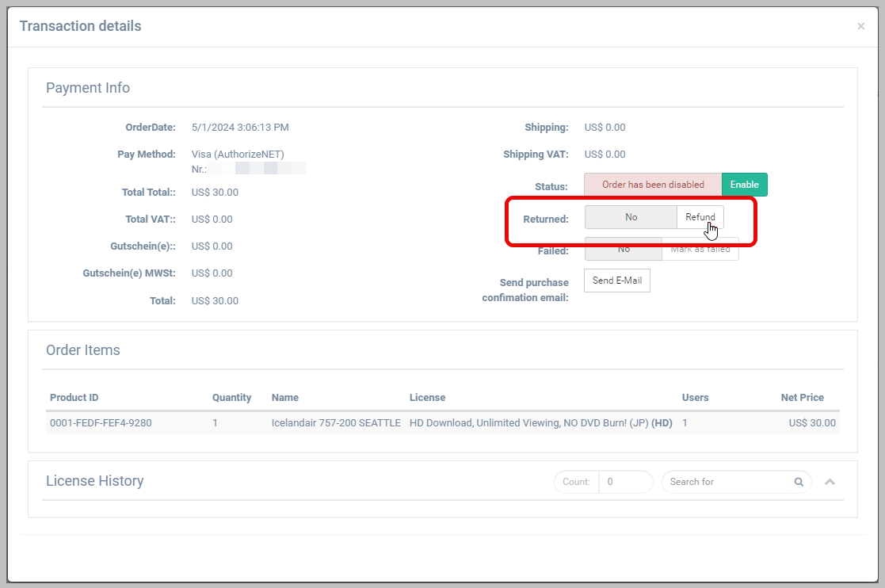885x588 pixels.
Task: Click product ID 0001-FEDF-FEF4-9280
Action: point(101,423)
